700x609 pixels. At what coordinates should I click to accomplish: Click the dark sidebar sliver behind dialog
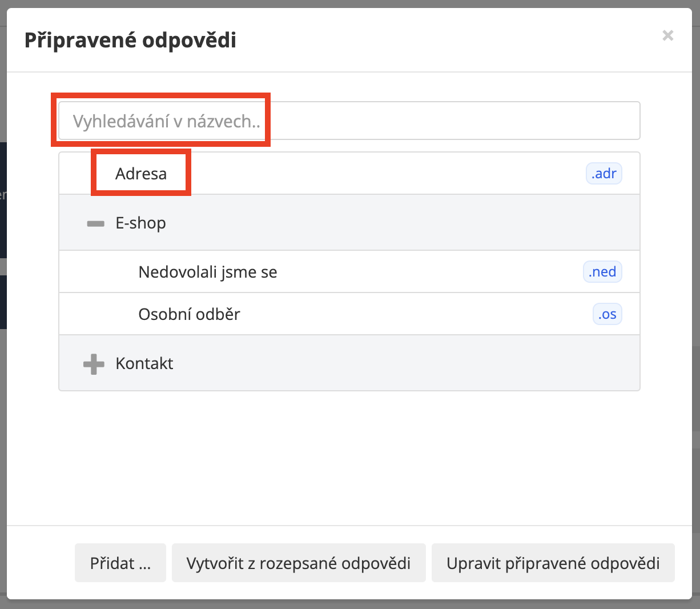3,200
